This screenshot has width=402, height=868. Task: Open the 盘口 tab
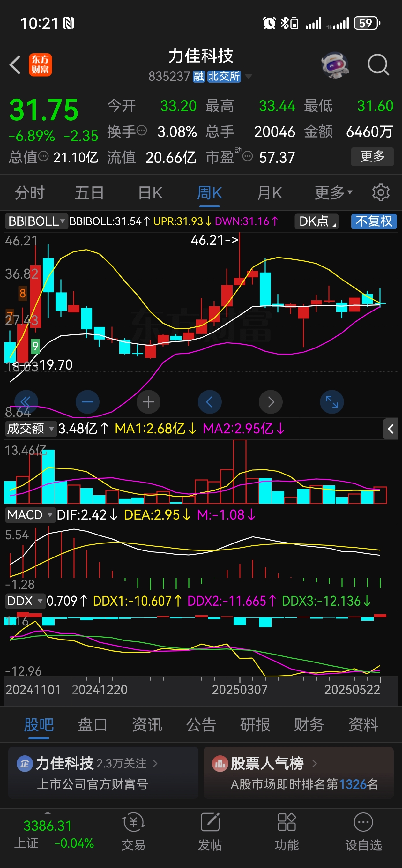93,724
